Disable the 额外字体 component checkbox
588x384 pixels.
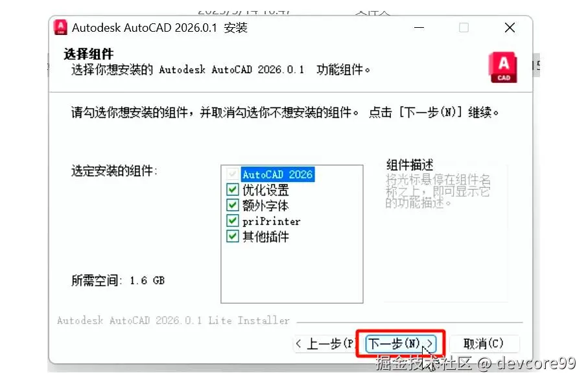(232, 205)
